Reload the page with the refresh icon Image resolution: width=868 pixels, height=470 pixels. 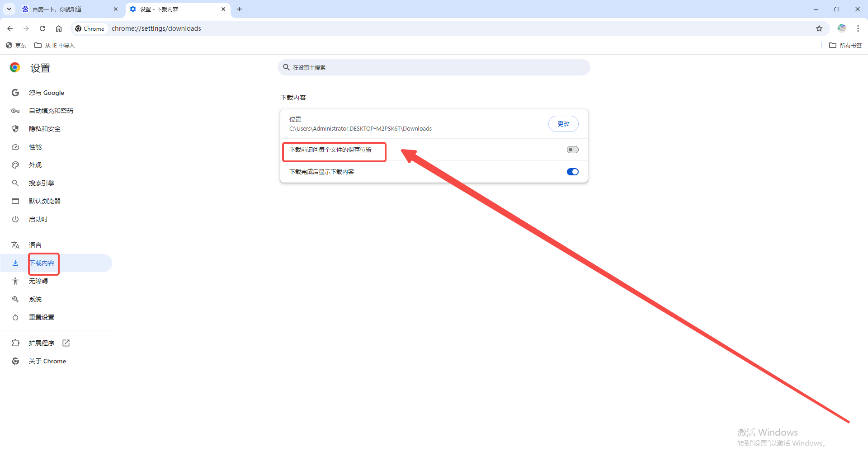pos(42,28)
